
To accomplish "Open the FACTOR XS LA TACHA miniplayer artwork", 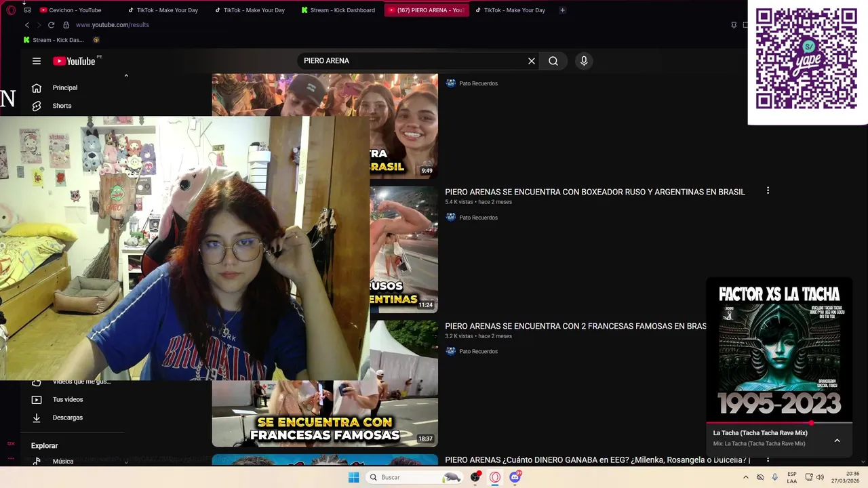I will pyautogui.click(x=779, y=350).
